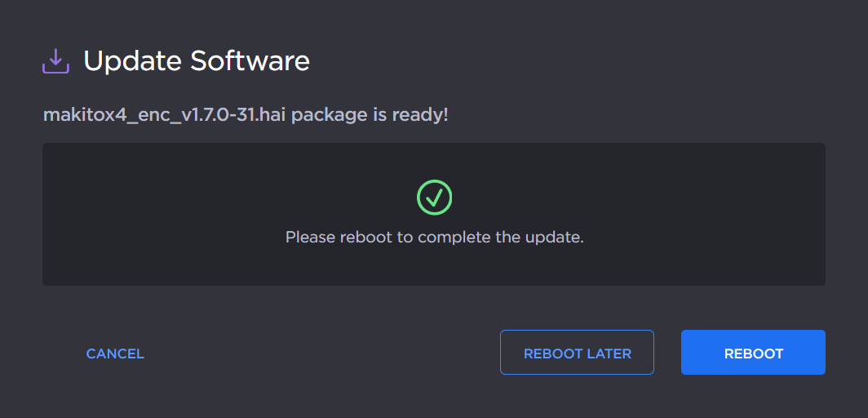Image resolution: width=868 pixels, height=418 pixels.
Task: Cancel the software update dialog
Action: (x=115, y=354)
